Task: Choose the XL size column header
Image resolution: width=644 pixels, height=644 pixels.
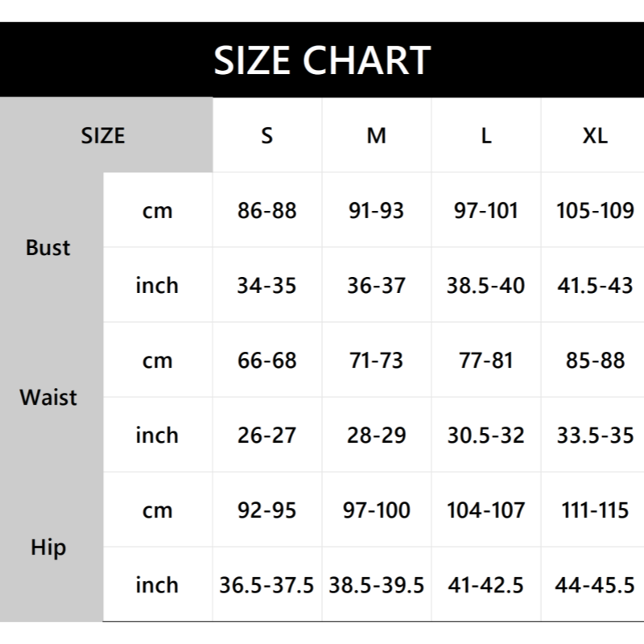Action: (x=595, y=135)
